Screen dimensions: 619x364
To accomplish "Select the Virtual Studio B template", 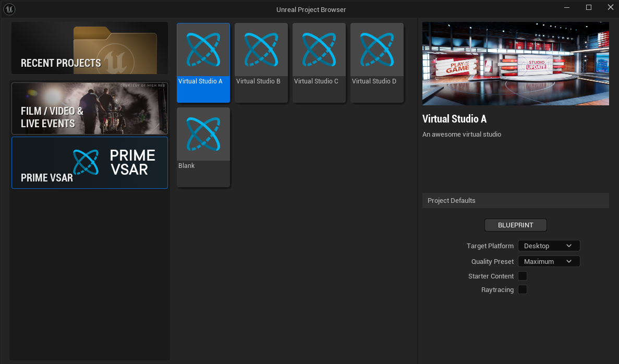I will [261, 63].
